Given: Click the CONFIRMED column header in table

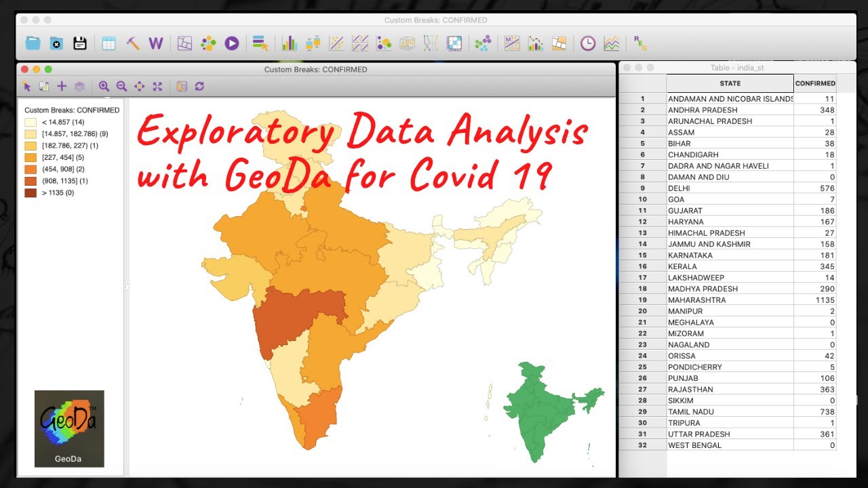Looking at the screenshot, I should click(x=815, y=83).
